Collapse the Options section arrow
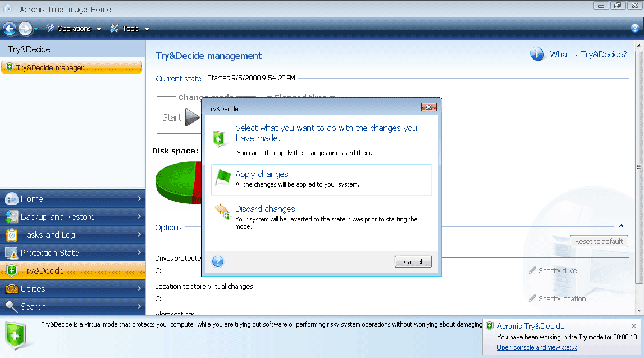The image size is (644, 358). pyautogui.click(x=621, y=226)
